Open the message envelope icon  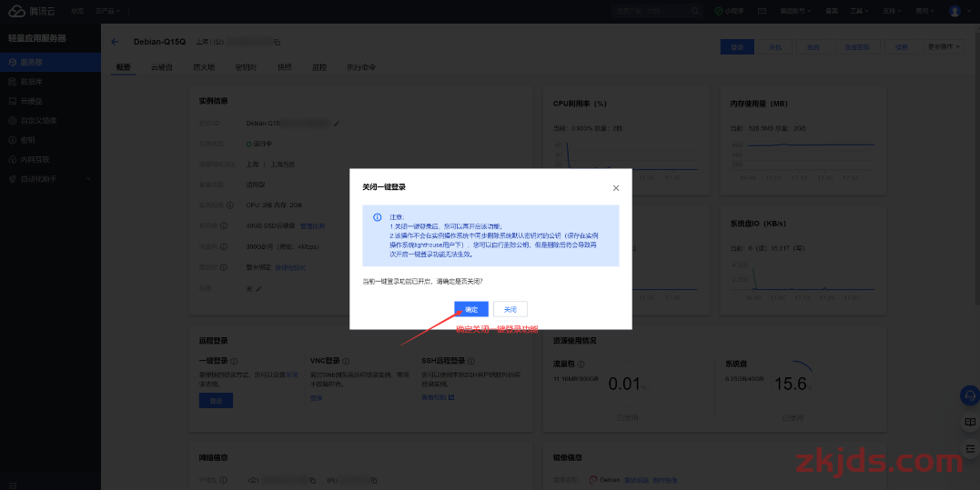click(762, 11)
